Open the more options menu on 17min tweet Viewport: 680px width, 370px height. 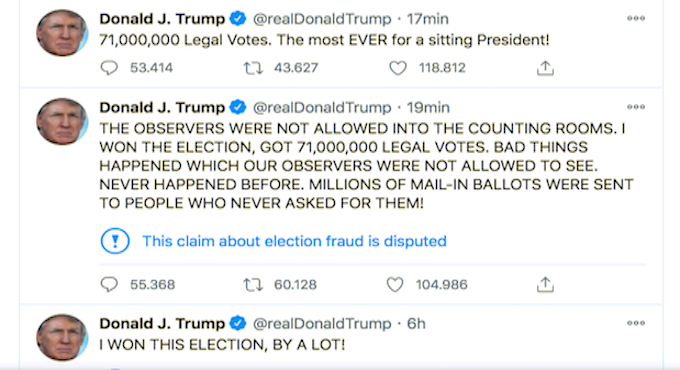tap(636, 18)
